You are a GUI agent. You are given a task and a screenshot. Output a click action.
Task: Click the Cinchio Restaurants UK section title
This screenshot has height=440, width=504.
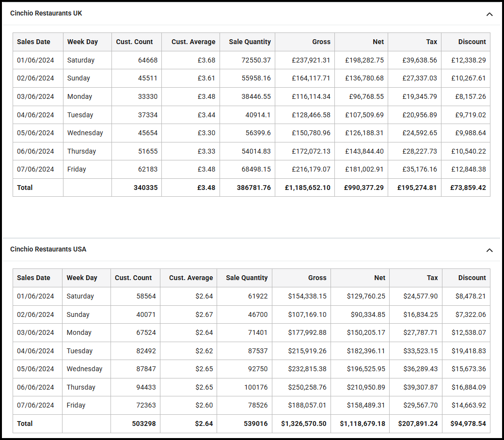tap(46, 14)
